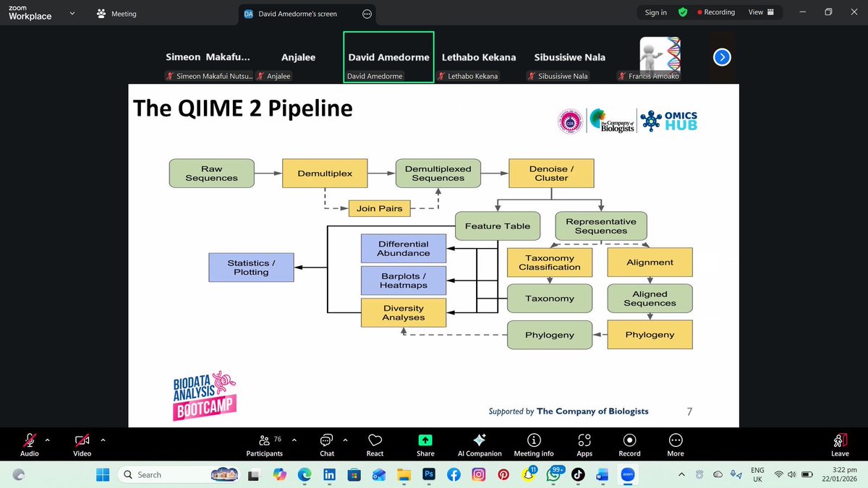The image size is (868, 488).
Task: Open screen share options ellipsis
Action: (x=367, y=14)
